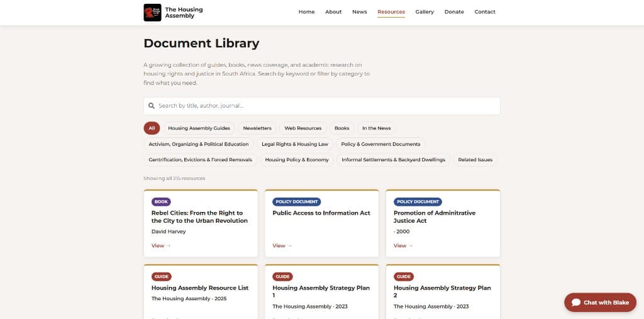The image size is (644, 319).
Task: Click POLICY DOCUMENT tag on Public Access card
Action: 297,202
